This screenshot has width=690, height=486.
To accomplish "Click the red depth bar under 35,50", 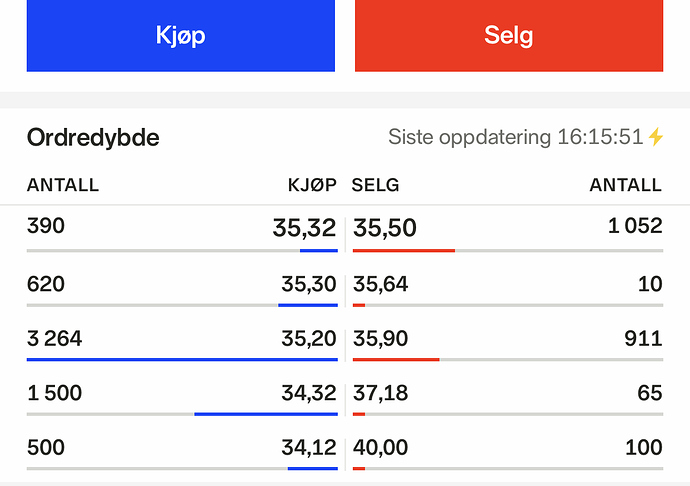I will click(404, 250).
